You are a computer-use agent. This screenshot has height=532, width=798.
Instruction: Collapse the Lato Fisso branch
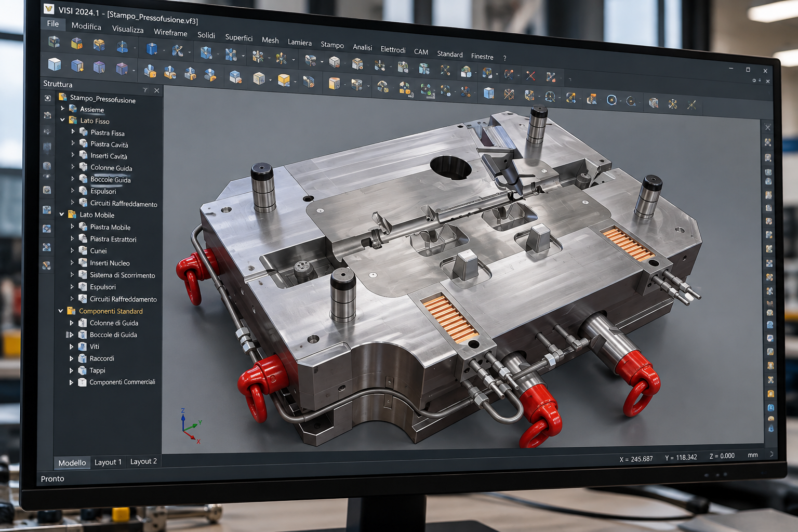point(62,119)
